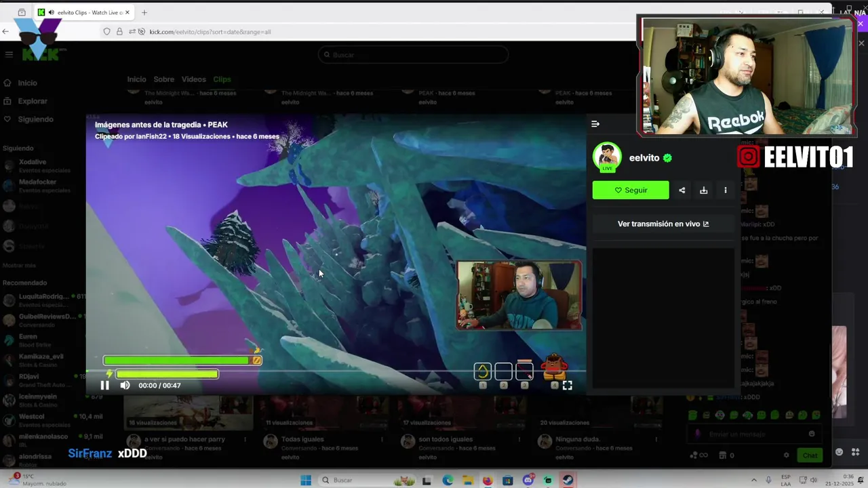Open Euren recommended channel

(43, 340)
